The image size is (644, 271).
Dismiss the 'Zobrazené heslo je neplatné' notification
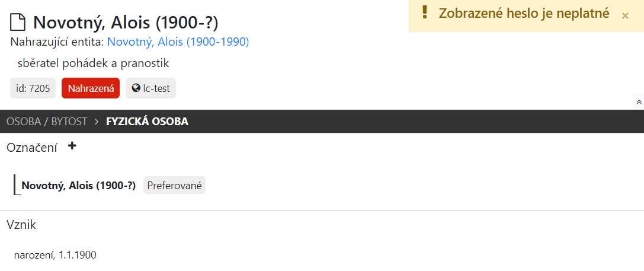coord(625,16)
